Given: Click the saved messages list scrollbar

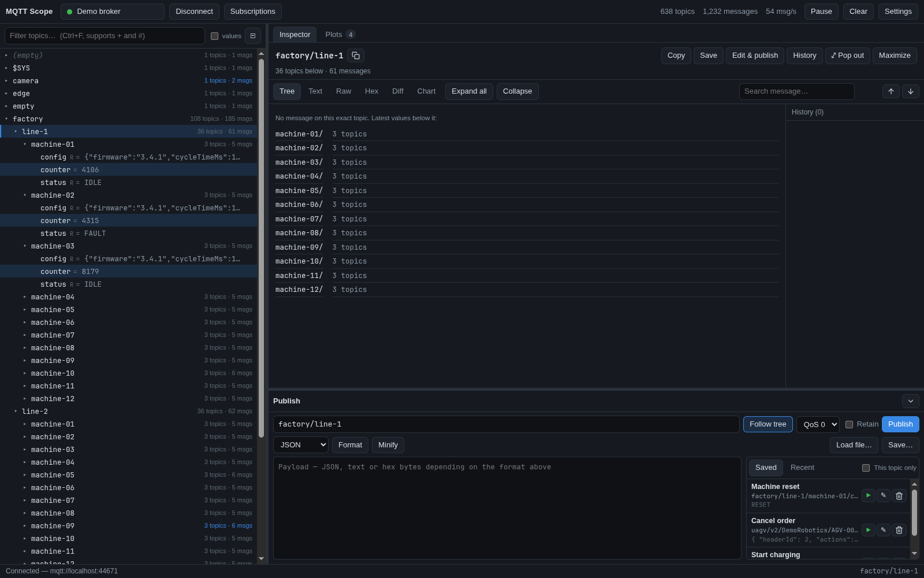Looking at the screenshot, I should point(914,513).
